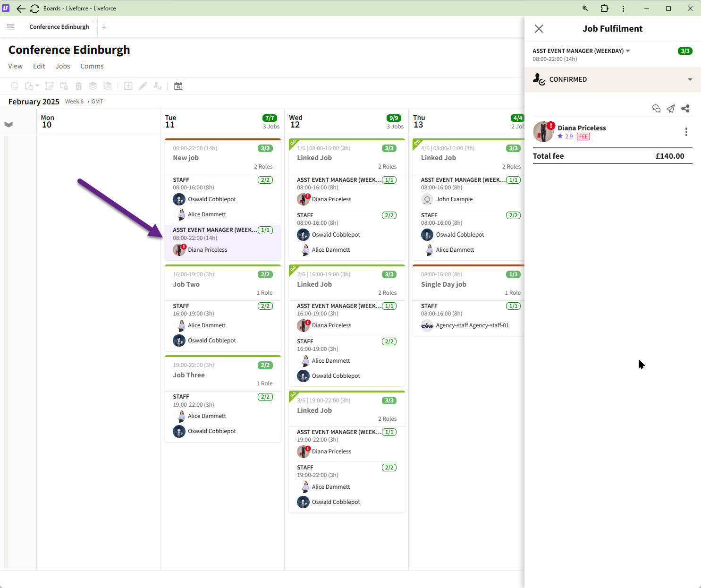701x588 pixels.
Task: Open the chat bubbles icon in Job Fulfilment
Action: point(656,109)
